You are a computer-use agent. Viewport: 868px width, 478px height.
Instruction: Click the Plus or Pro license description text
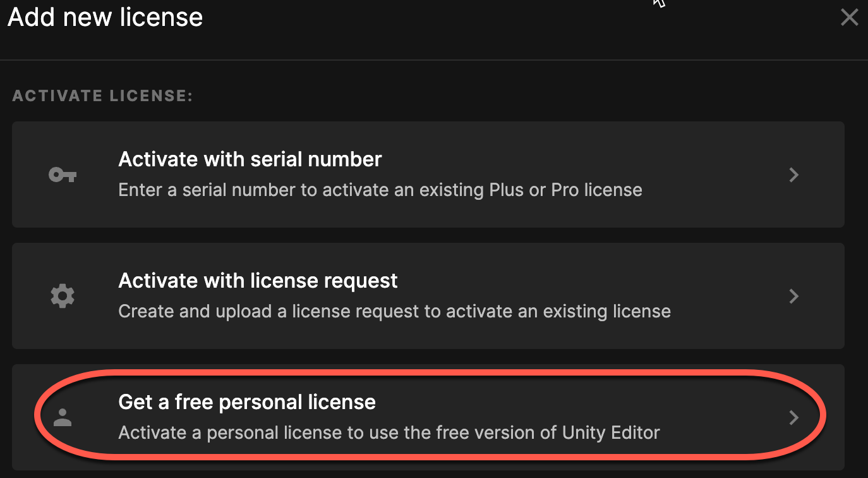point(380,189)
